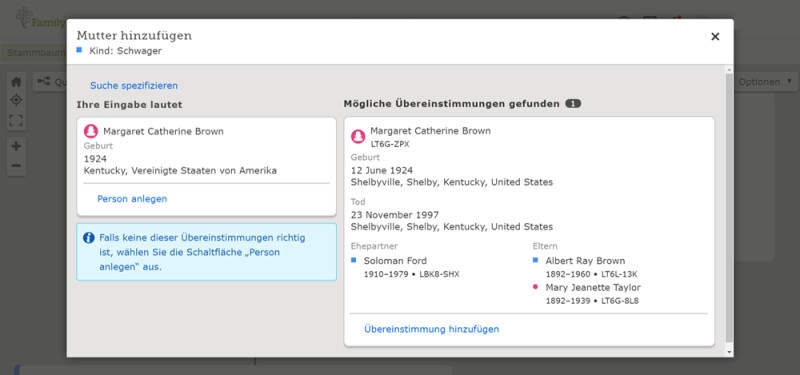The height and width of the screenshot is (375, 800).
Task: Click the tree view type icon in background toolbar
Action: pos(44,81)
